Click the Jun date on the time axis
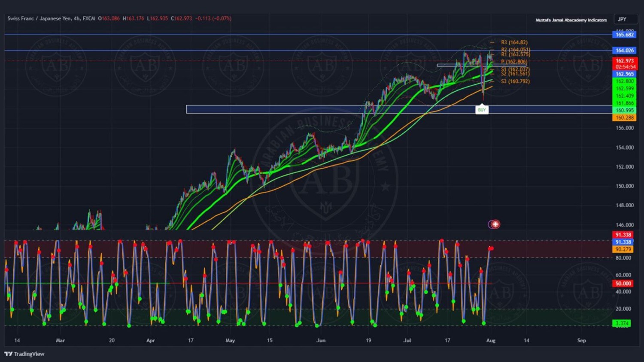 point(321,341)
